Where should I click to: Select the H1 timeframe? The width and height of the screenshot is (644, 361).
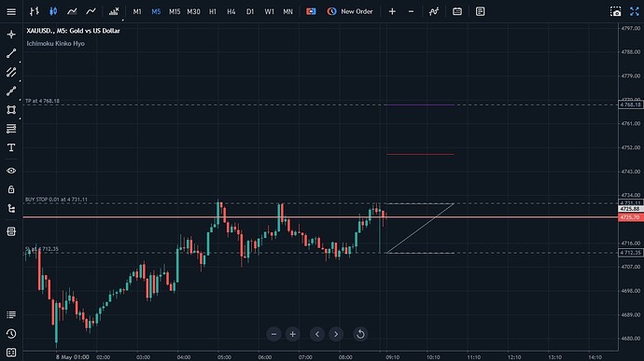coord(213,12)
